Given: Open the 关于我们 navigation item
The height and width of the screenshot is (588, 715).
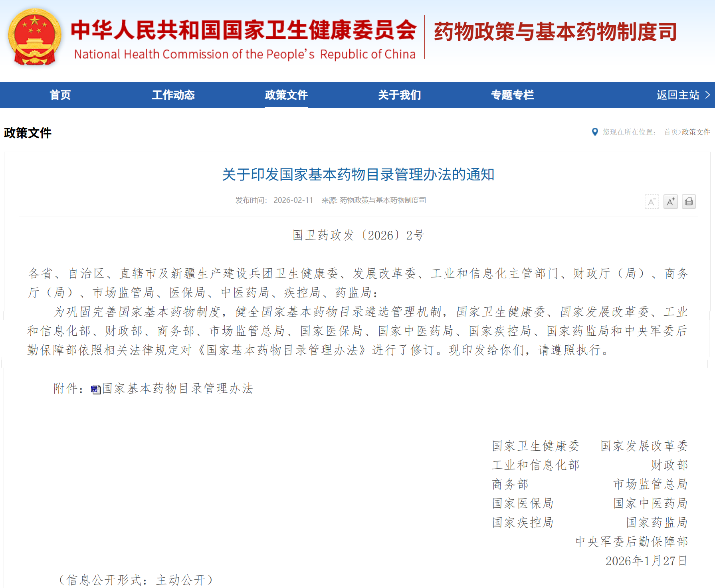Looking at the screenshot, I should pyautogui.click(x=399, y=95).
